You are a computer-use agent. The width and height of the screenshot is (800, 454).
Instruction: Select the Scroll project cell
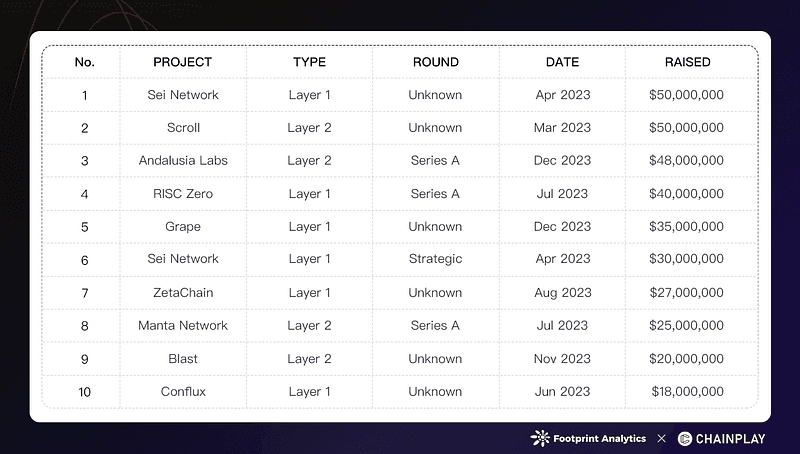coord(183,128)
